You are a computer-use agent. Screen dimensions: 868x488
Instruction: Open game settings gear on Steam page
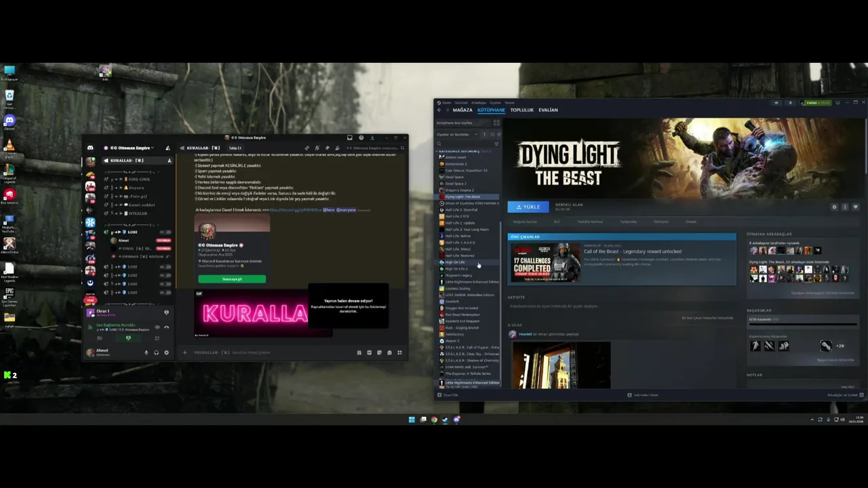tap(834, 207)
